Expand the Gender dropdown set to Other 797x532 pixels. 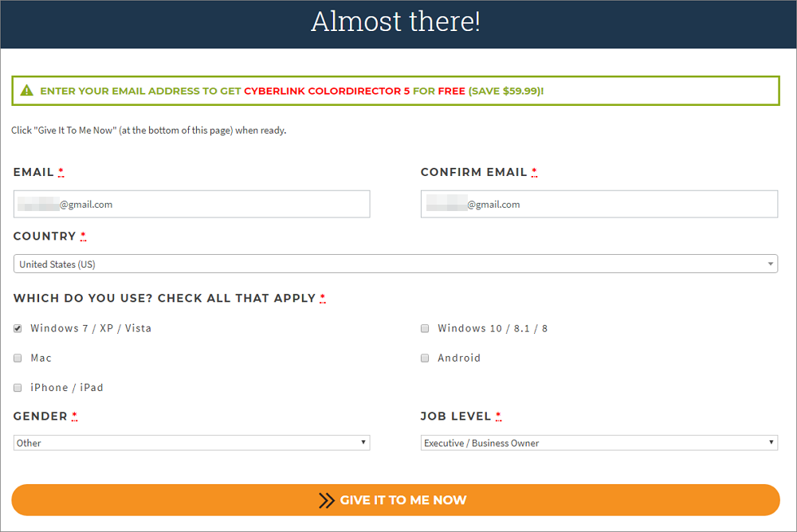191,443
